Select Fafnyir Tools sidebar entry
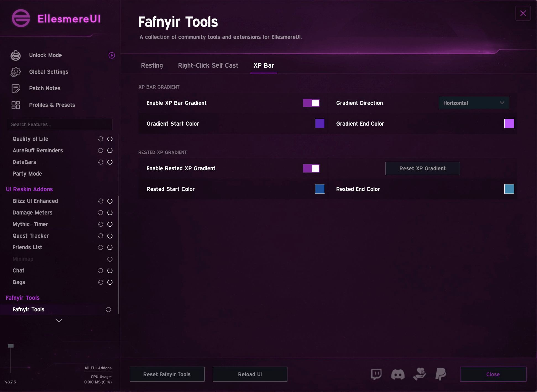The width and height of the screenshot is (537, 392). point(59,310)
